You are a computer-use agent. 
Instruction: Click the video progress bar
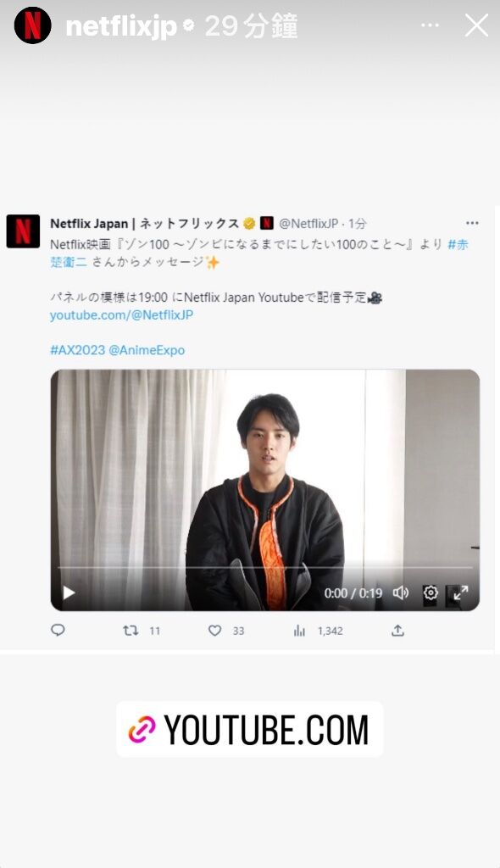(x=265, y=567)
